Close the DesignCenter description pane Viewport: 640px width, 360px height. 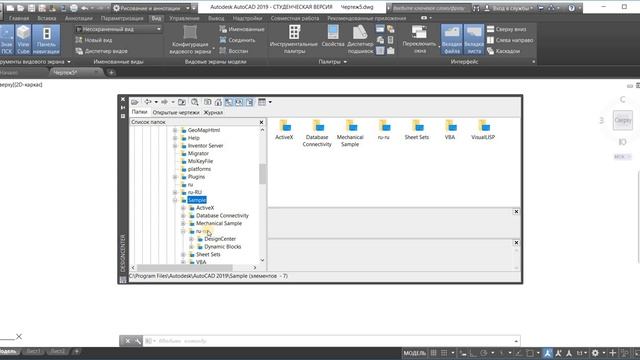(x=516, y=243)
